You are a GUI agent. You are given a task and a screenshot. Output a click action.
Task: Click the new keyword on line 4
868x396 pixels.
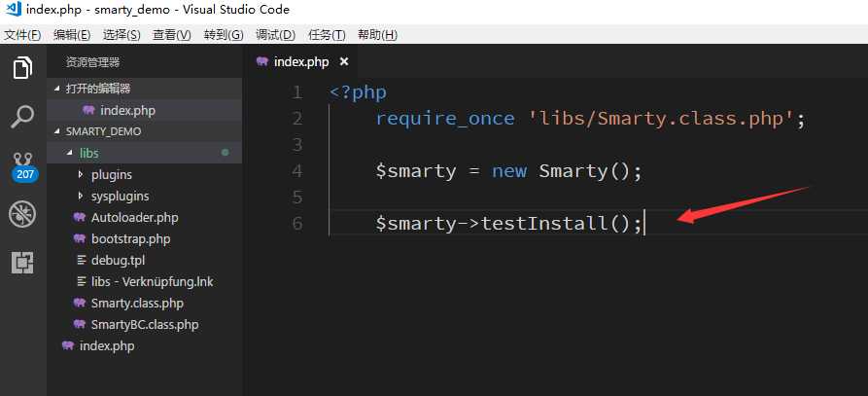pos(509,171)
